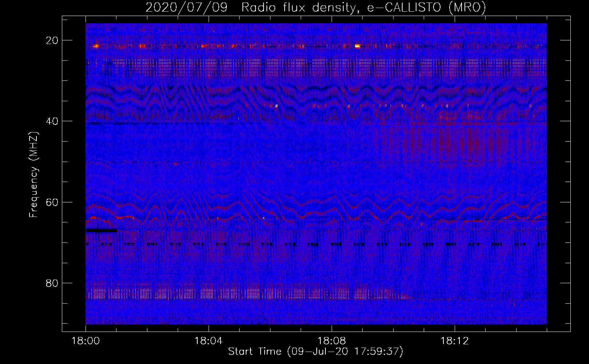Click the '18:12' time tick label
This screenshot has width=589, height=364.
coord(455,341)
